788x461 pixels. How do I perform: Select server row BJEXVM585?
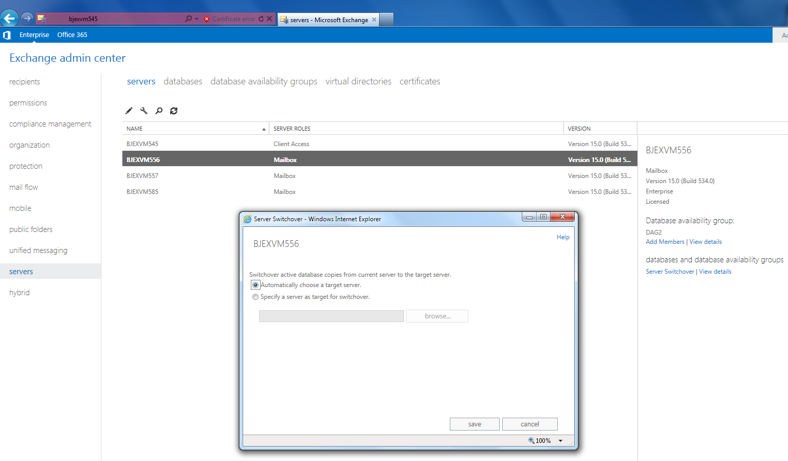tap(379, 192)
